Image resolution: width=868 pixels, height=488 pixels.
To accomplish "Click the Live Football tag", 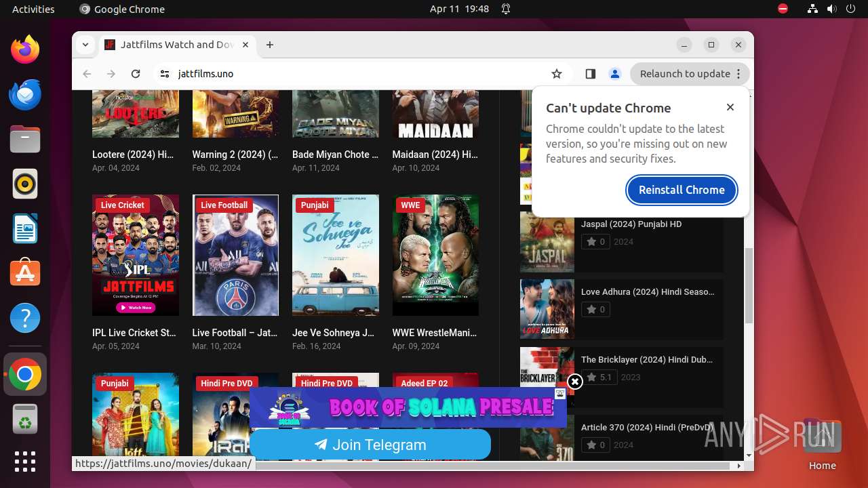I will [x=224, y=205].
